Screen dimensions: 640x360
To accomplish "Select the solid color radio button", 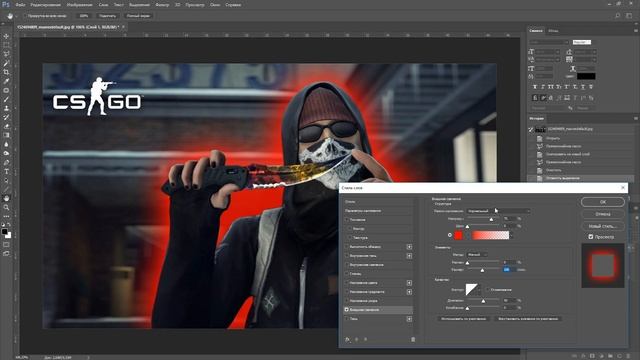I will point(450,235).
